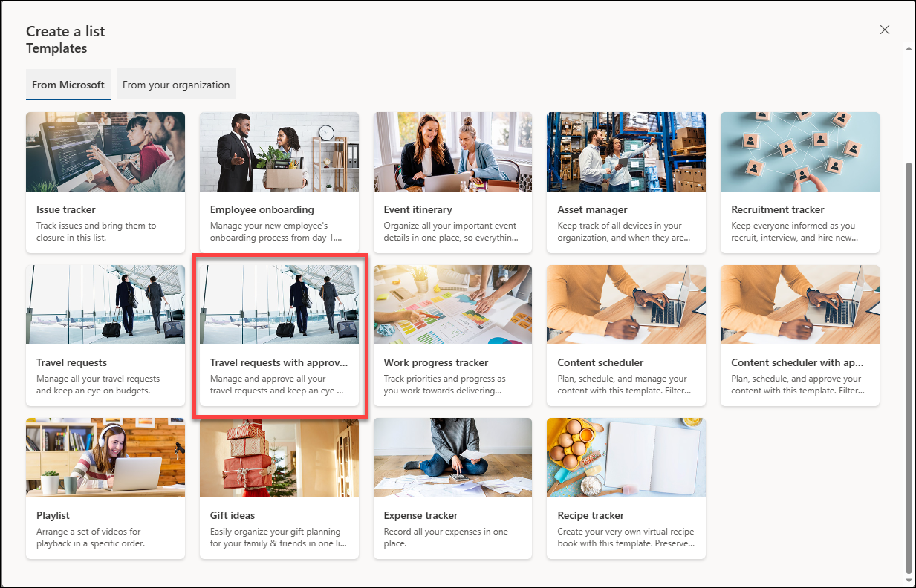The image size is (916, 588).
Task: Click the 'Event itinerary' card title
Action: [418, 209]
